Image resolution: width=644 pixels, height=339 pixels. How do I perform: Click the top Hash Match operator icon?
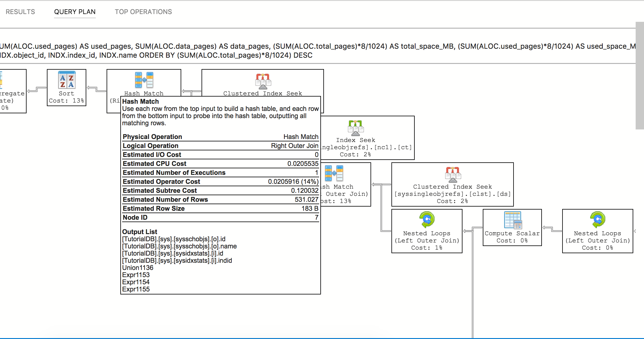144,80
